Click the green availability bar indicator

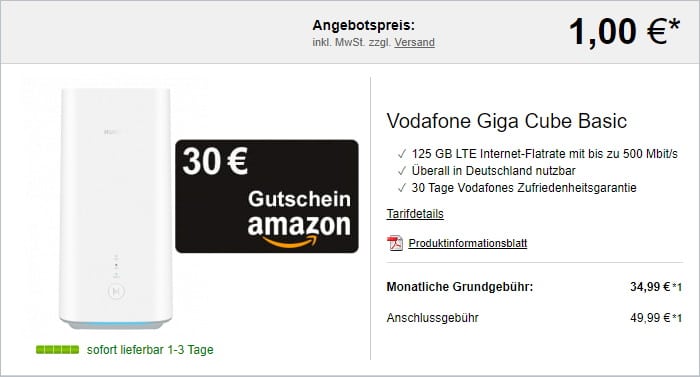click(x=58, y=349)
